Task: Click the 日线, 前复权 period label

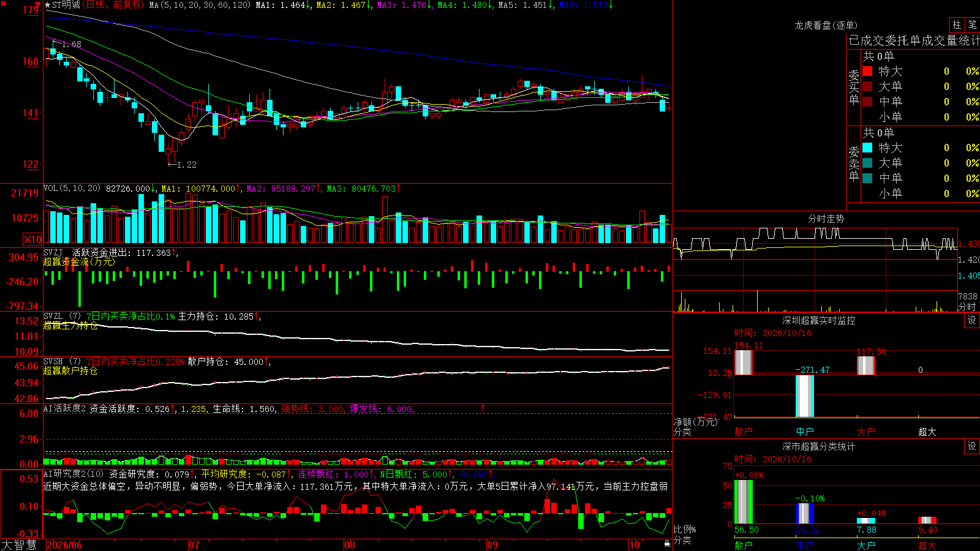Action: [x=113, y=5]
